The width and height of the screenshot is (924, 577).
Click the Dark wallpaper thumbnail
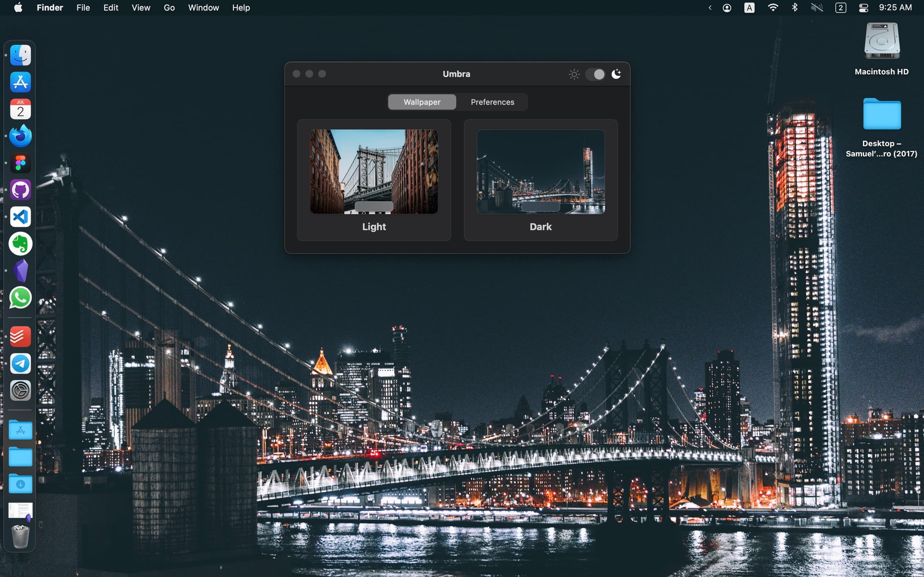click(x=540, y=171)
